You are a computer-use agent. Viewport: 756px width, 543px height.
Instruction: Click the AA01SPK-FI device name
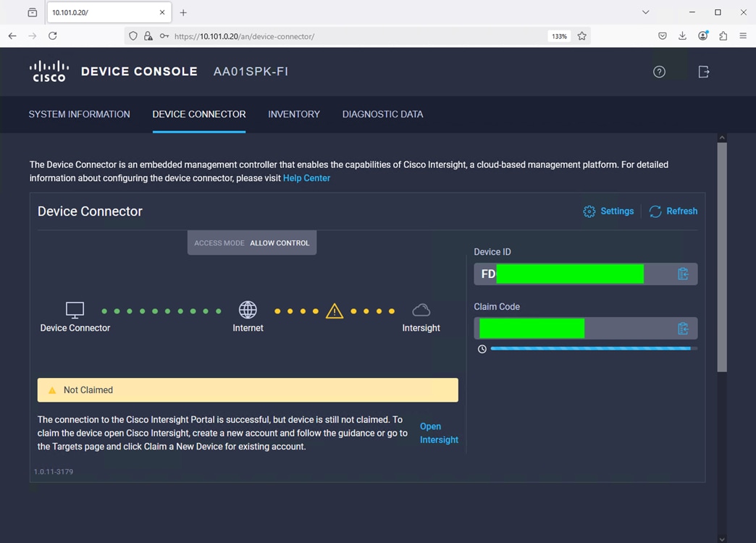point(251,72)
